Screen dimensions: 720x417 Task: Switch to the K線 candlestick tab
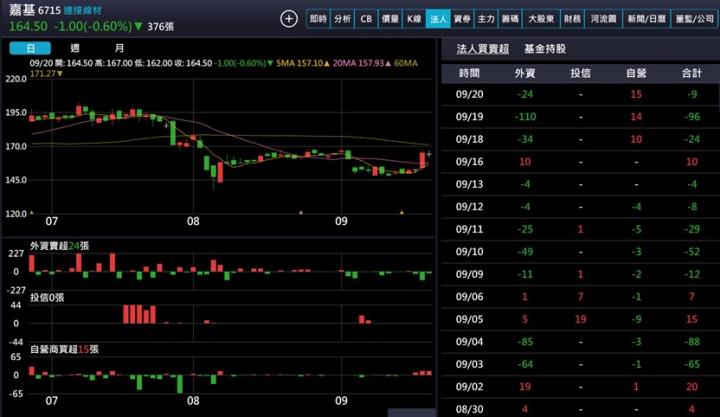click(414, 18)
